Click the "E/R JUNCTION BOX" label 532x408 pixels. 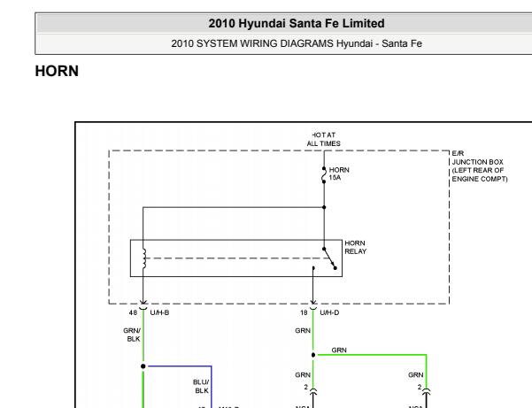pyautogui.click(x=480, y=166)
